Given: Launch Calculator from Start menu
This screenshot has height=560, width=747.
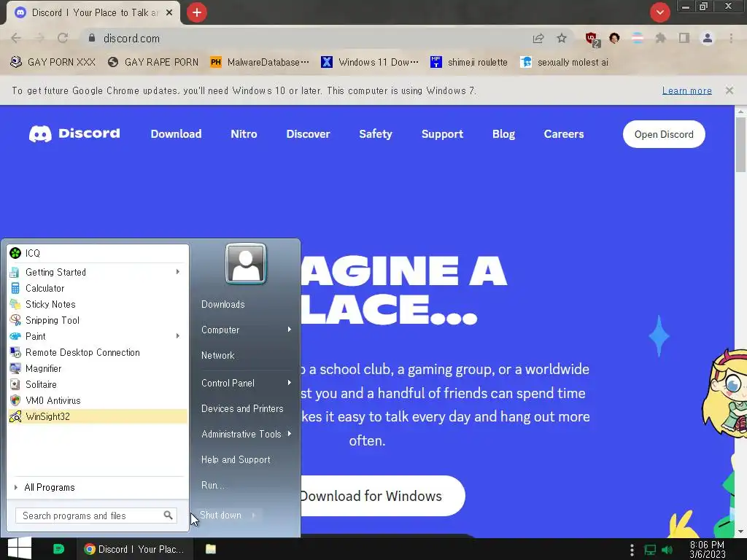Looking at the screenshot, I should point(98,288).
